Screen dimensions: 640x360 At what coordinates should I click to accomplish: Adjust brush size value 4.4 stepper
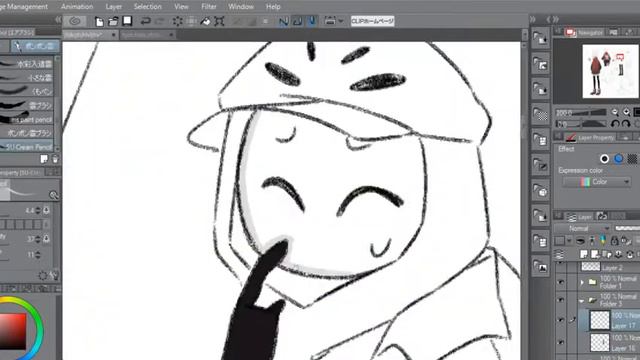pos(38,210)
